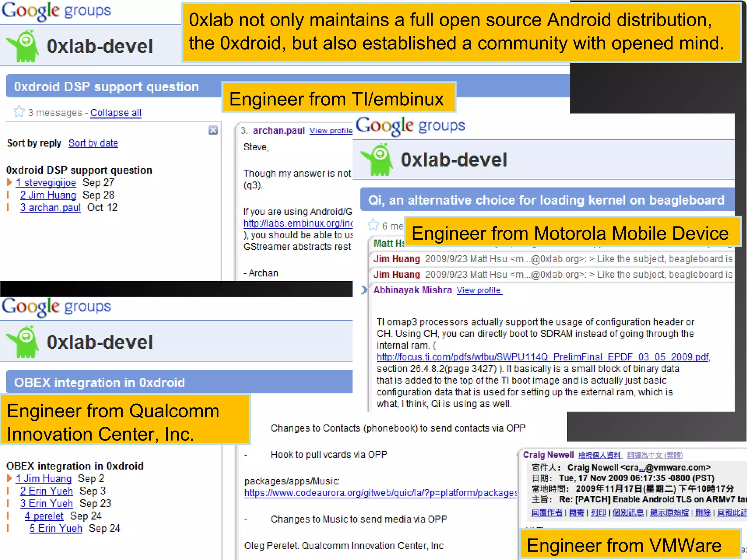747x560 pixels.
Task: Click the Google groups logo at top left
Action: tap(56, 11)
